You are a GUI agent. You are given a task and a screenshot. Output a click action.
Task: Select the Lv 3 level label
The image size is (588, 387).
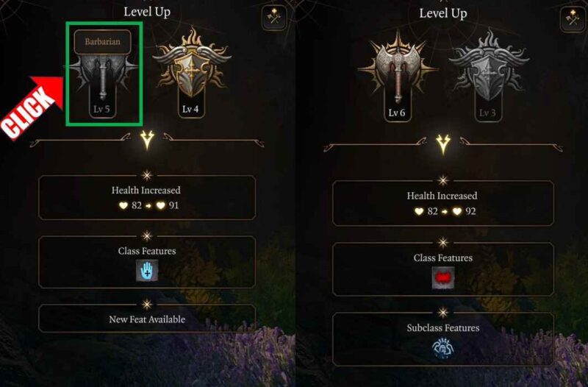point(487,113)
